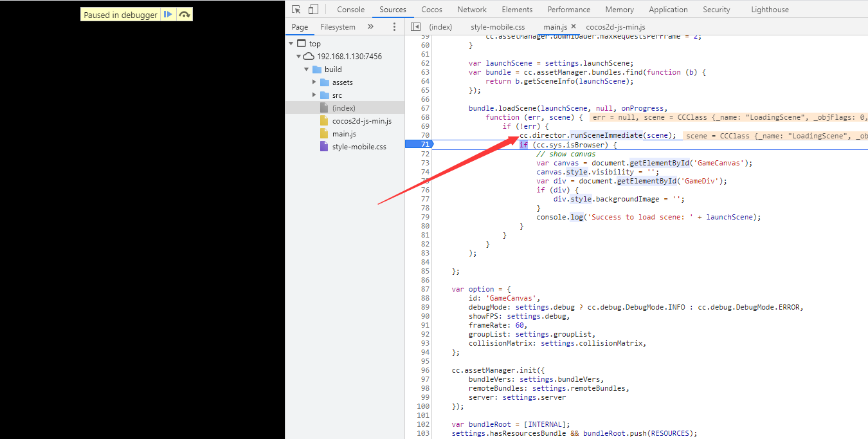
Task: Collapse the build folder arrow
Action: (307, 70)
